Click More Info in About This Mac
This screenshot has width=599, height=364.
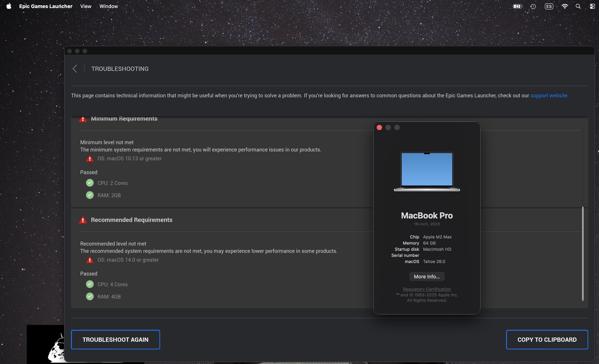[427, 277]
